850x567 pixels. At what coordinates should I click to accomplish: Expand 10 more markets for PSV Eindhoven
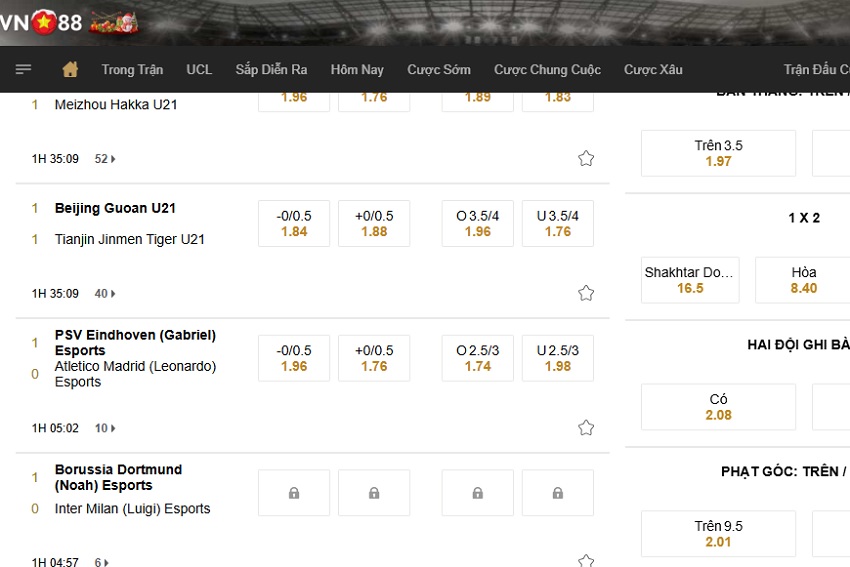[105, 428]
